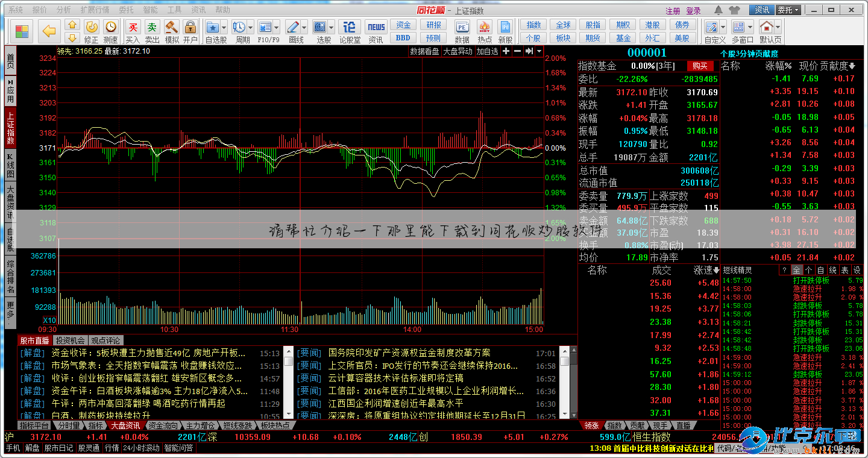Zoom out chart with minus button

coord(517,51)
